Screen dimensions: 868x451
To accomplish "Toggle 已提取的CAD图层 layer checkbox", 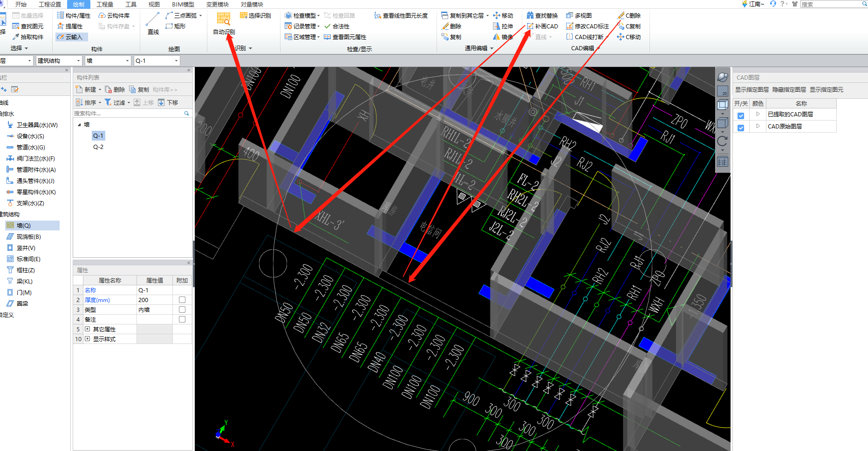I will coord(741,115).
